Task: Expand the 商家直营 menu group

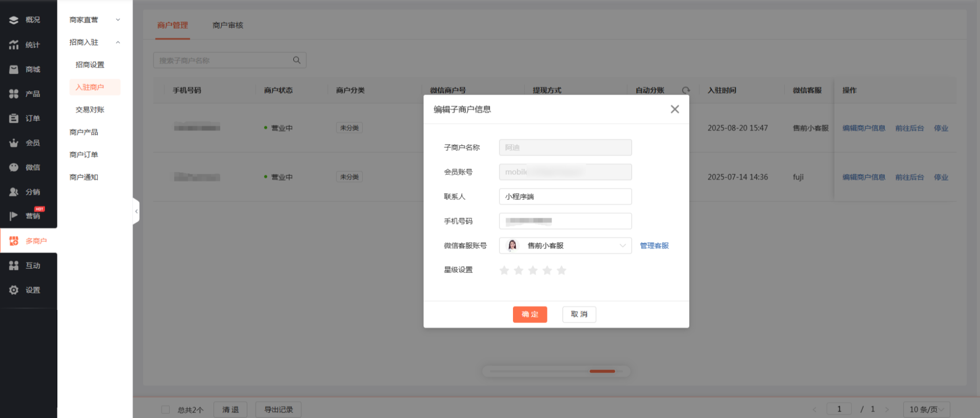Action: point(94,20)
